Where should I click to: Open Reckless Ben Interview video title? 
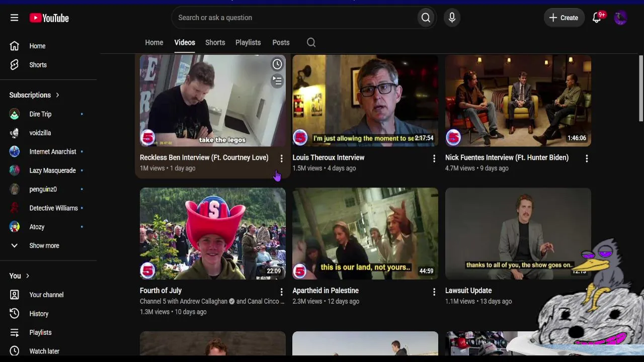click(x=204, y=157)
